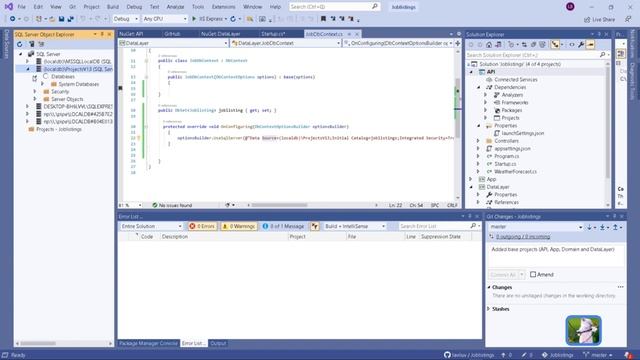Open the Build + IntelliSense dropdown
Image resolution: width=640 pixels, height=360 pixels.
click(355, 226)
